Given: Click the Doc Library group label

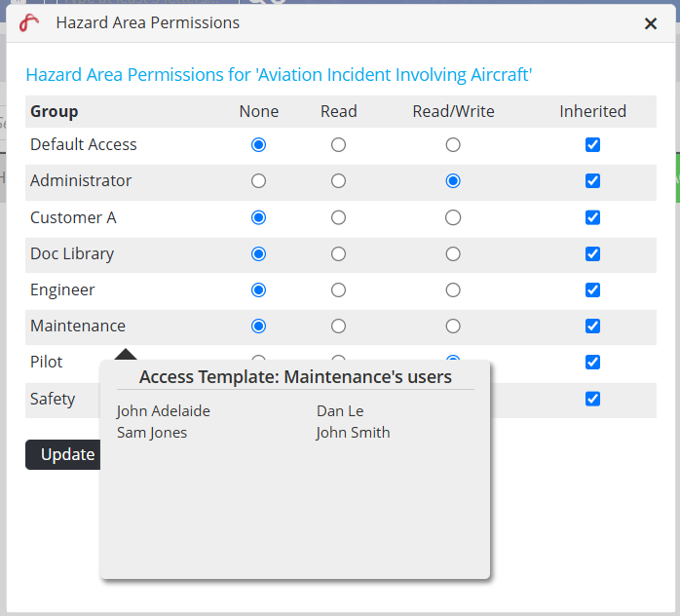Looking at the screenshot, I should tap(72, 253).
